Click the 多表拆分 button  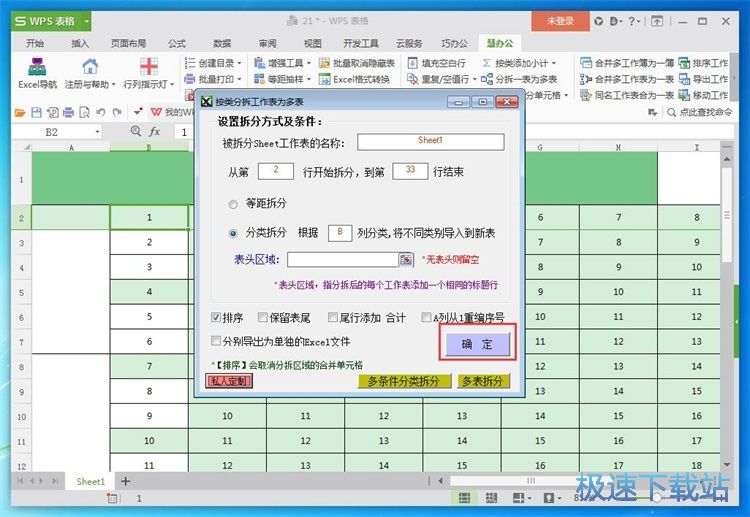[x=483, y=381]
